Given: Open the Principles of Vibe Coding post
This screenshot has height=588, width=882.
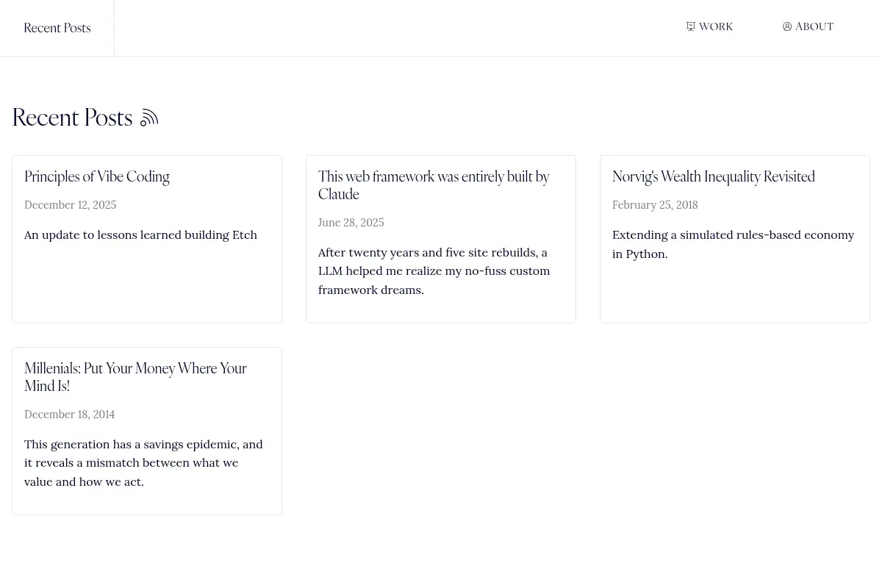Looking at the screenshot, I should point(97,176).
